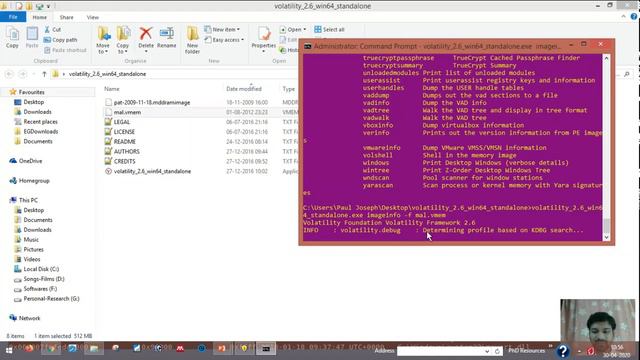Open Videos under This PC
This screenshot has height=360, width=640.
coord(28,259)
